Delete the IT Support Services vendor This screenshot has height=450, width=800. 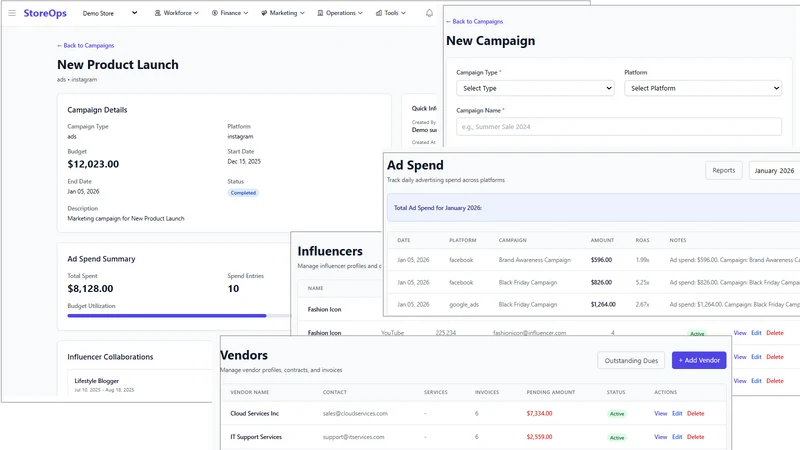tap(695, 437)
